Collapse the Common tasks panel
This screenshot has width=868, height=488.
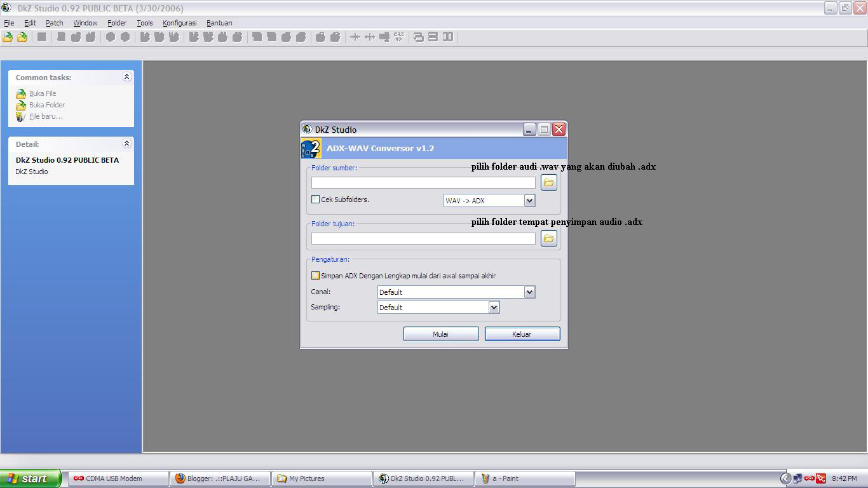pos(126,77)
